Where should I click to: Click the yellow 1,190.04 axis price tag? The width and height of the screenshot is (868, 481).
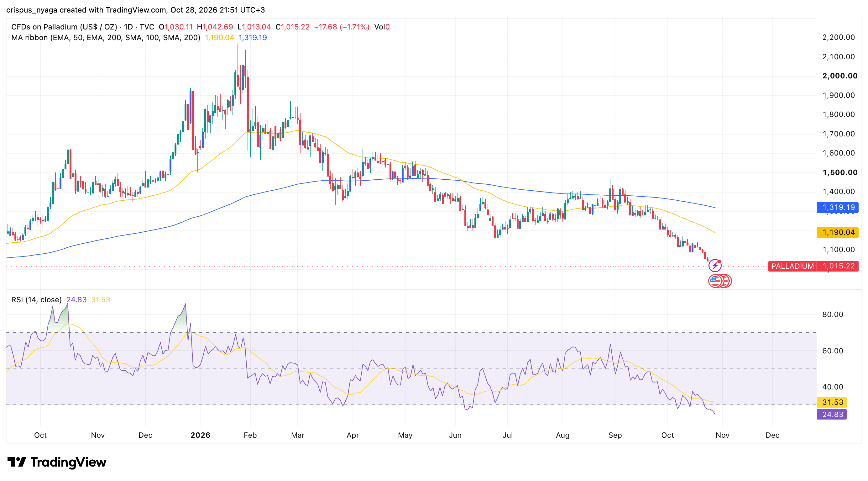838,232
